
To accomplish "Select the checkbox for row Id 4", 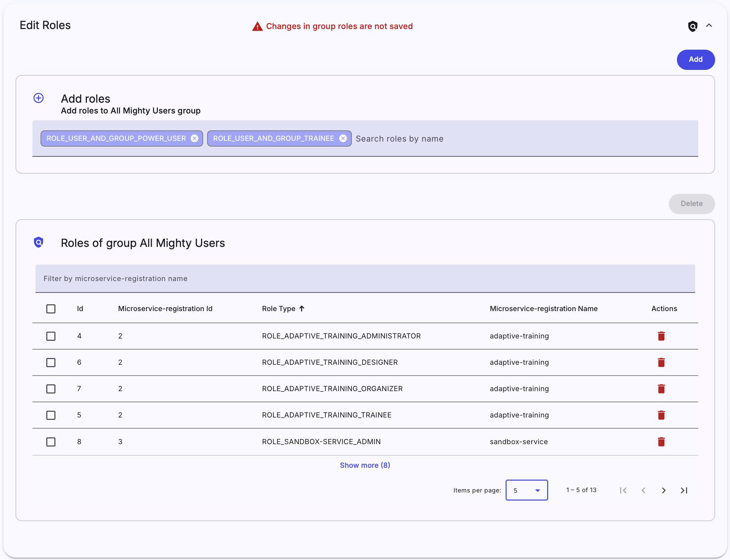I will coord(51,336).
